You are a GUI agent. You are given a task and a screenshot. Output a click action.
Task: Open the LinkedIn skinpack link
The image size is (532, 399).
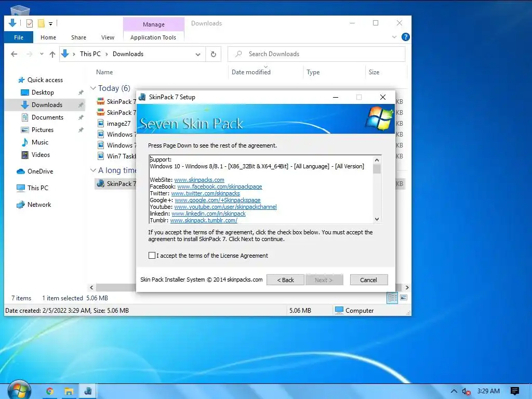pyautogui.click(x=208, y=214)
